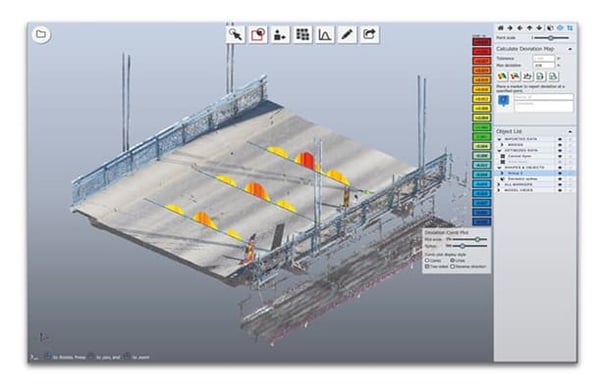The width and height of the screenshot is (600, 392).
Task: Click the first colored deviation map button
Action: 502,77
